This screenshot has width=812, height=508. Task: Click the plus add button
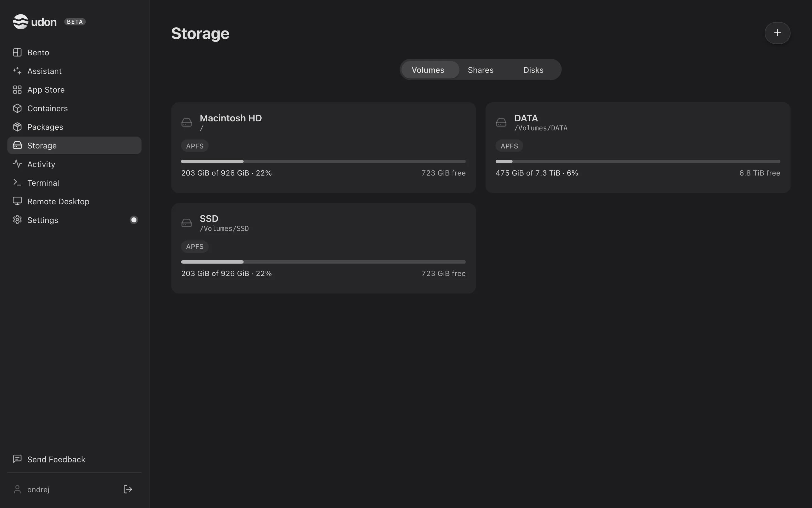(777, 33)
